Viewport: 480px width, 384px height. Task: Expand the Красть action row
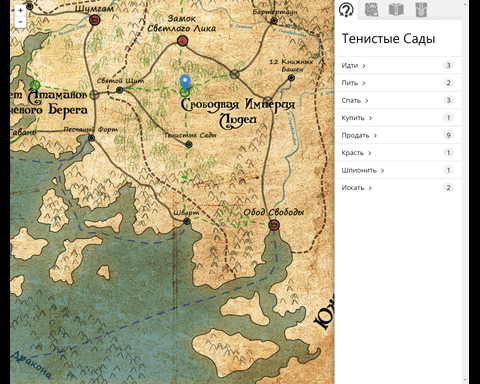click(x=398, y=153)
